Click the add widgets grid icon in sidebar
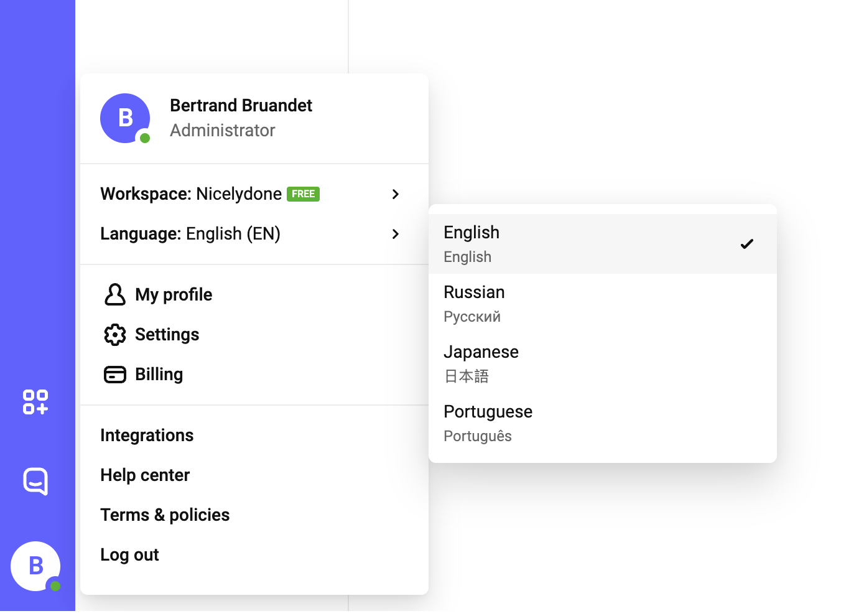Viewport: 841px width, 616px height. [35, 402]
